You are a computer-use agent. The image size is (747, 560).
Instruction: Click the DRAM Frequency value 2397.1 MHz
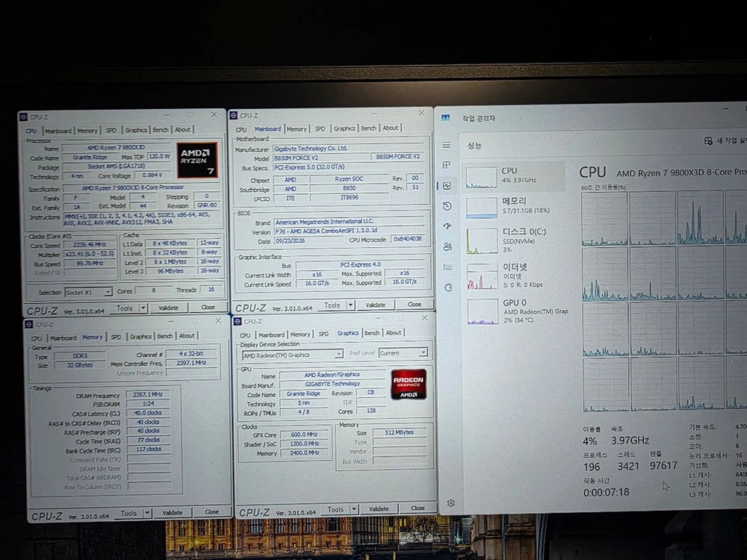(148, 395)
